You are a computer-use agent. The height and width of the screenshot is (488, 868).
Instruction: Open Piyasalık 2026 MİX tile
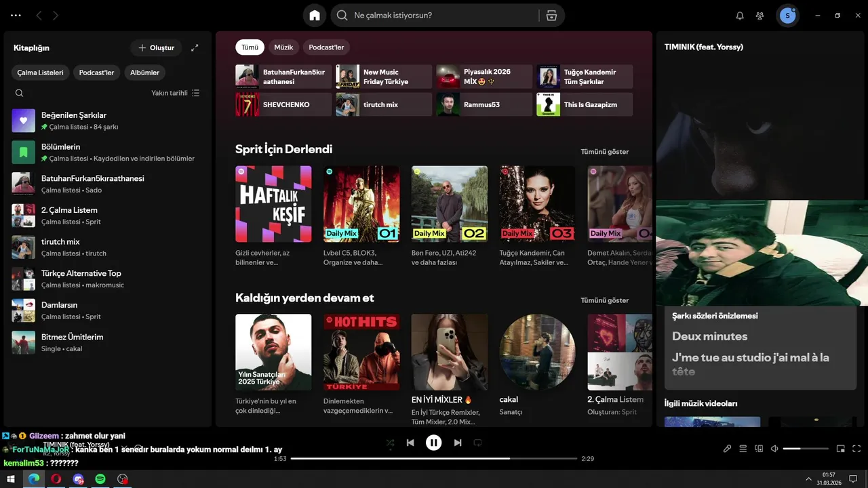click(x=484, y=77)
